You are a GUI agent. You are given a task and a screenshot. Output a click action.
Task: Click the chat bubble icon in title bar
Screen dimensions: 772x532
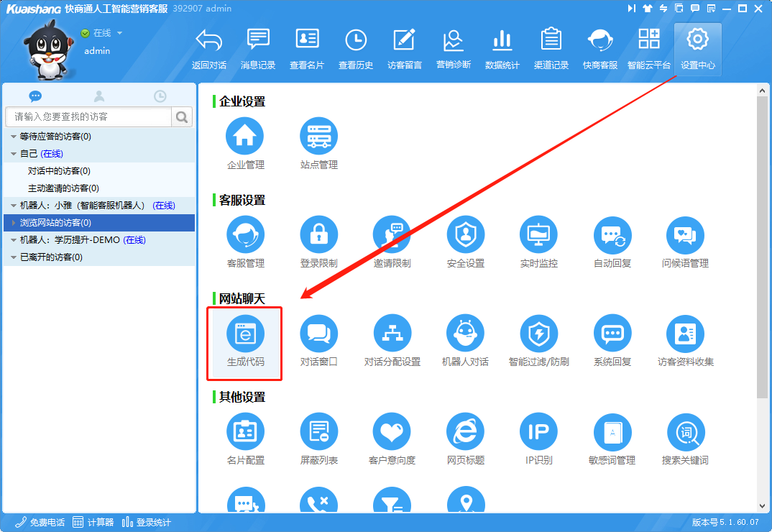[x=694, y=9]
